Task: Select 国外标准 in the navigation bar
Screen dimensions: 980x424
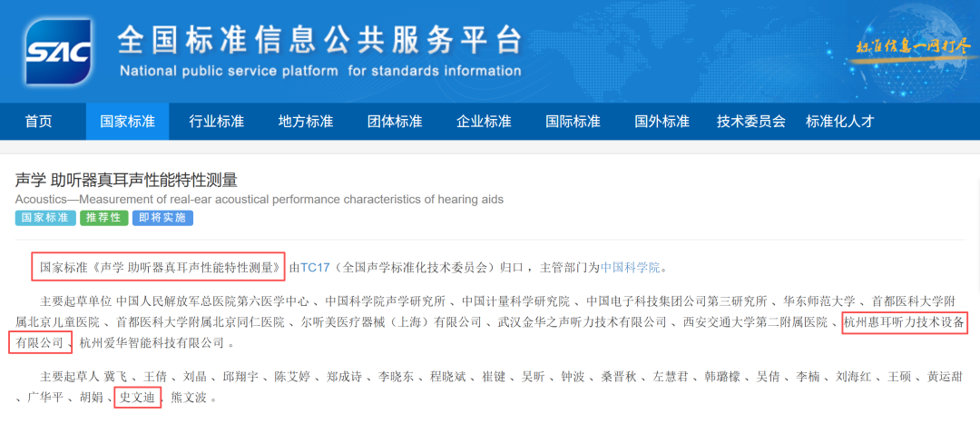Action: [x=661, y=122]
